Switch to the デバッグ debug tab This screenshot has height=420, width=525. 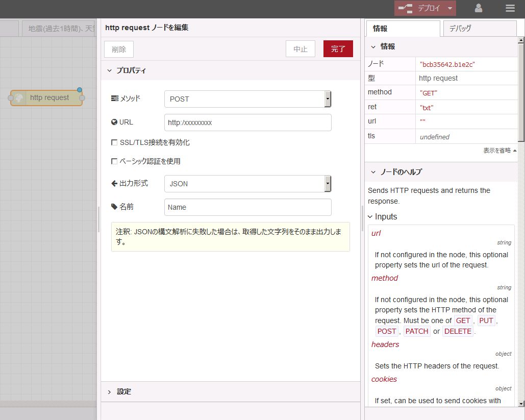480,29
